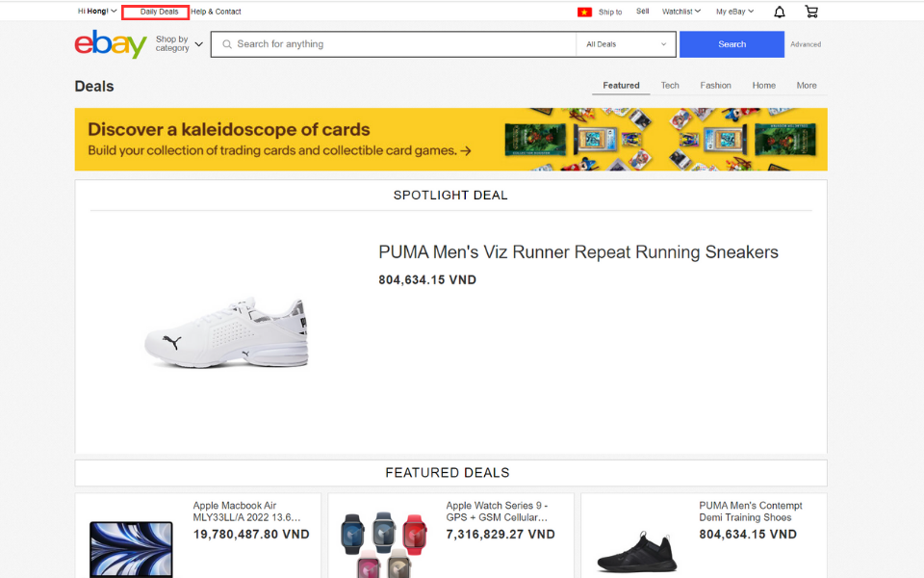Click the Vietnam flag icon
924x578 pixels.
pyautogui.click(x=584, y=12)
